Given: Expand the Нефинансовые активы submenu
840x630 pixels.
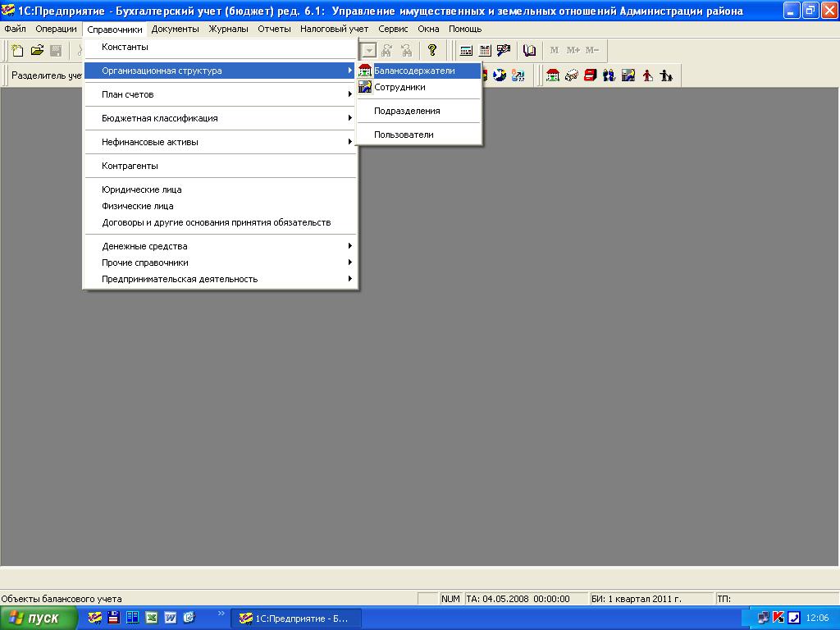Looking at the screenshot, I should 220,142.
